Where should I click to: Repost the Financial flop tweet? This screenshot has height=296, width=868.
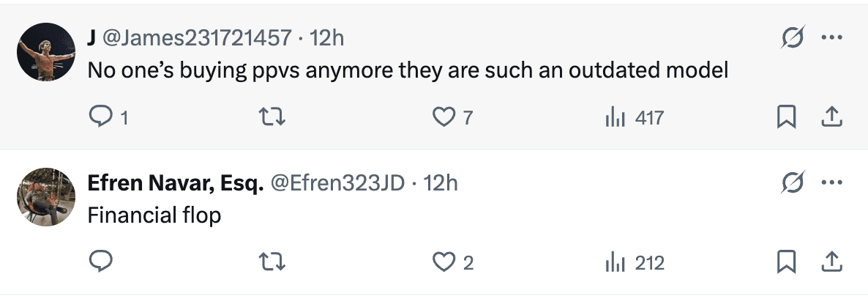272,262
